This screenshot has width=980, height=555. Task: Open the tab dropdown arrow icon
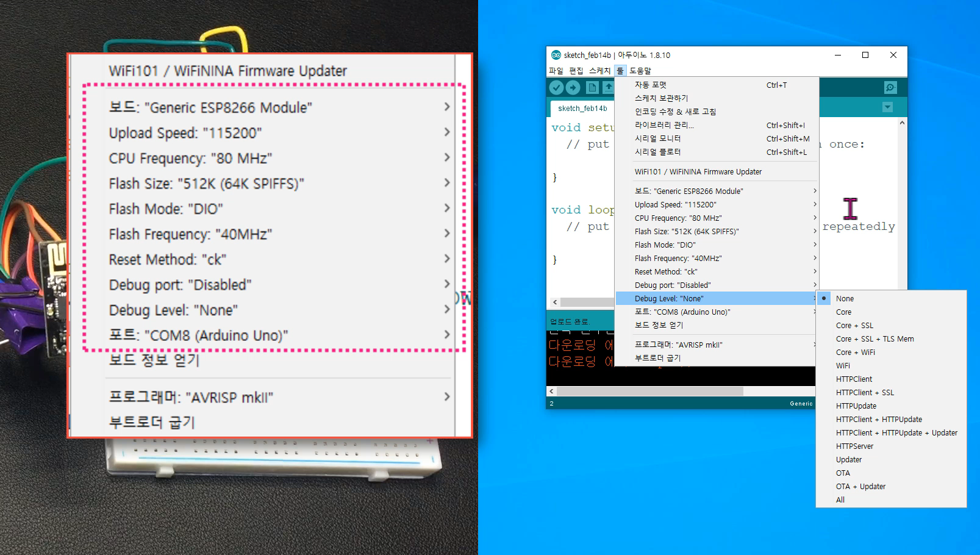(887, 107)
